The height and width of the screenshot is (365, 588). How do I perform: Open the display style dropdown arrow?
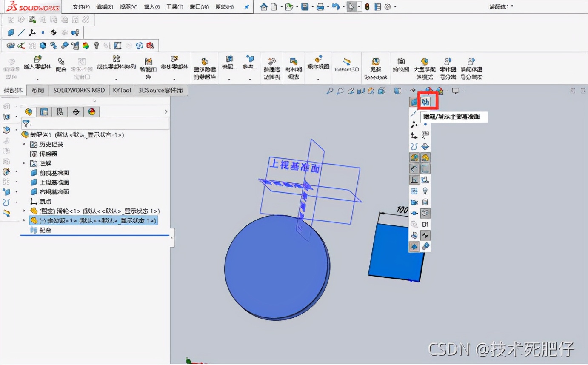[x=404, y=91]
